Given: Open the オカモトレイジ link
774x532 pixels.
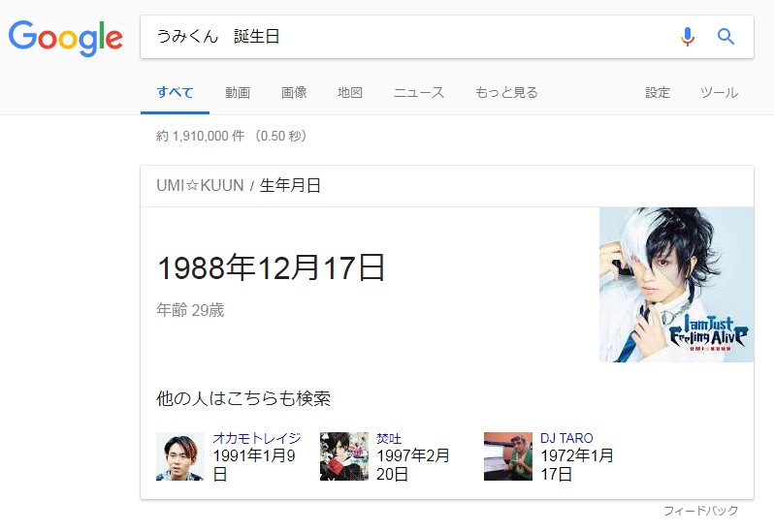Looking at the screenshot, I should [257, 438].
